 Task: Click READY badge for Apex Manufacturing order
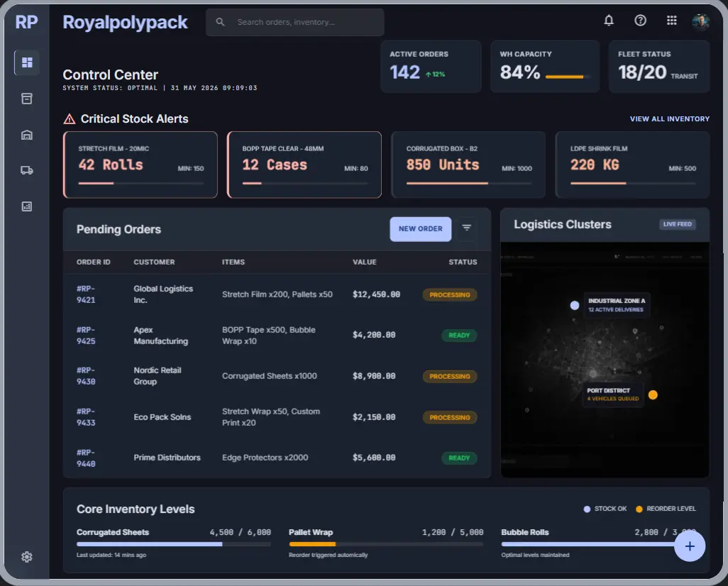click(x=458, y=336)
